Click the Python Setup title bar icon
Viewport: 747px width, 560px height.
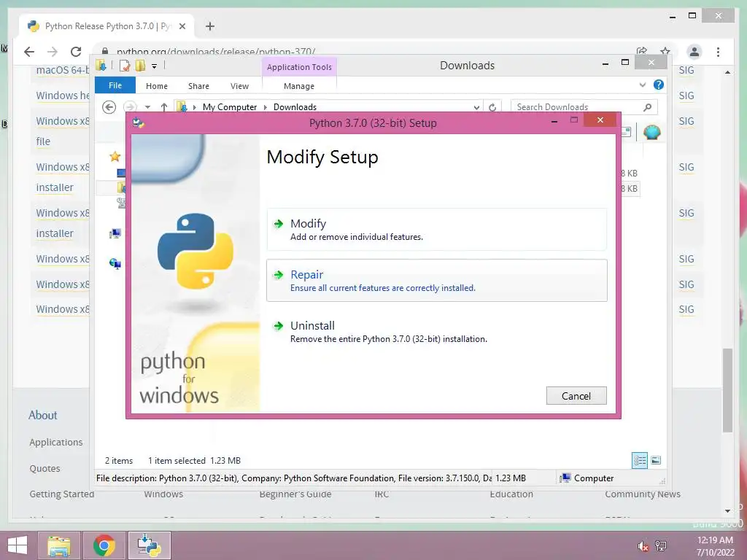pyautogui.click(x=139, y=122)
